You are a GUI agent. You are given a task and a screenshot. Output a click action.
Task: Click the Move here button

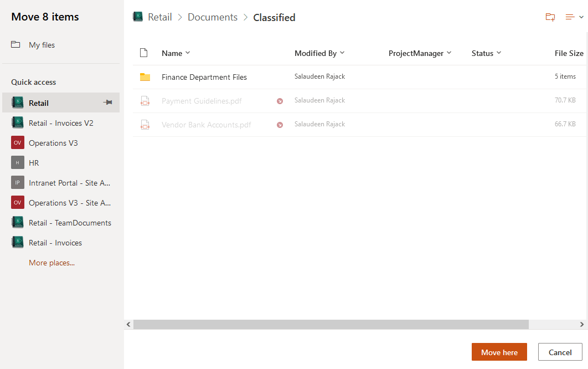click(499, 352)
